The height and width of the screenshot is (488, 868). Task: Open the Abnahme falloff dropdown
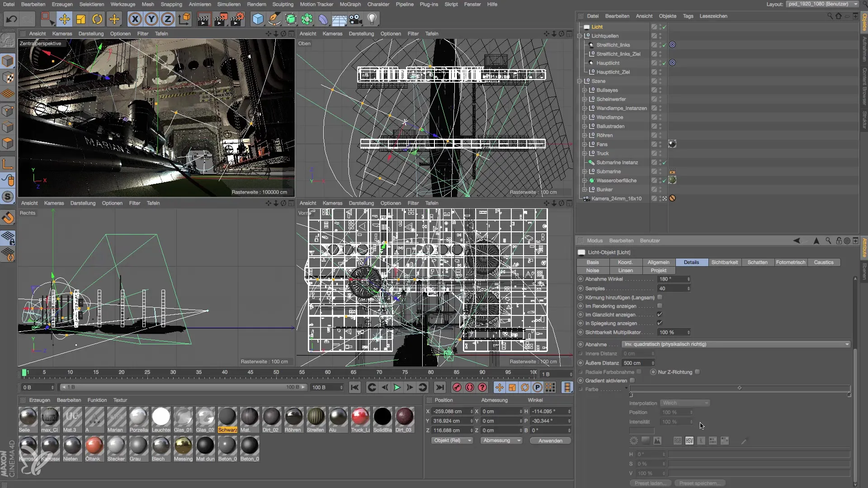tap(736, 344)
